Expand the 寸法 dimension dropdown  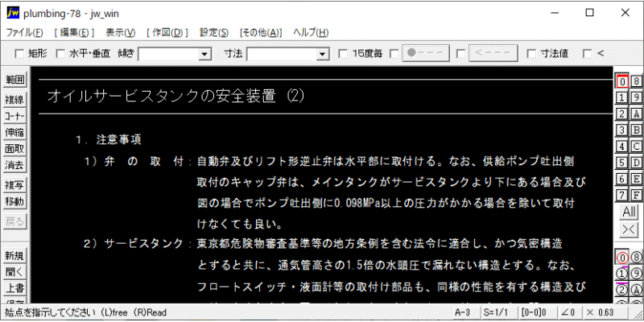(323, 54)
